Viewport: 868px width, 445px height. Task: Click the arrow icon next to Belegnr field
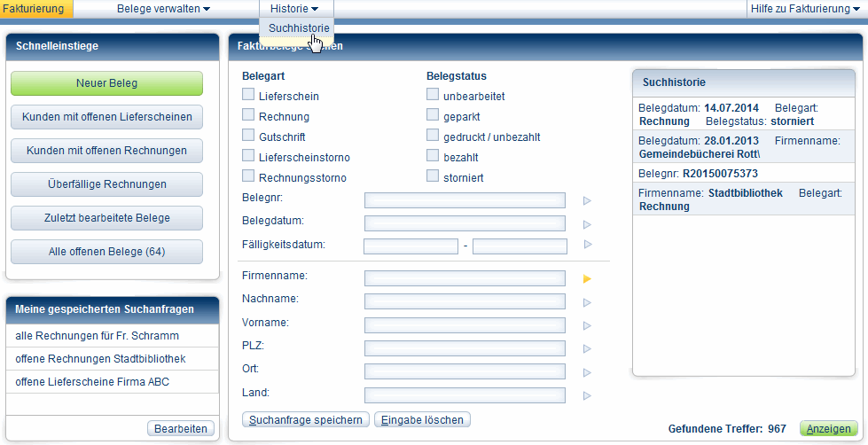point(586,201)
